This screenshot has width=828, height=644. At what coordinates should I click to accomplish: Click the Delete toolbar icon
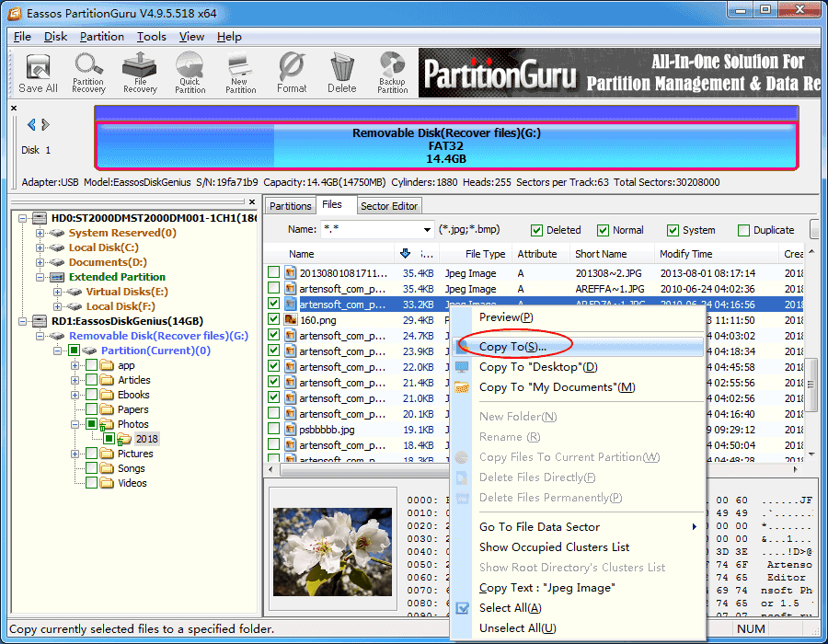pyautogui.click(x=341, y=74)
